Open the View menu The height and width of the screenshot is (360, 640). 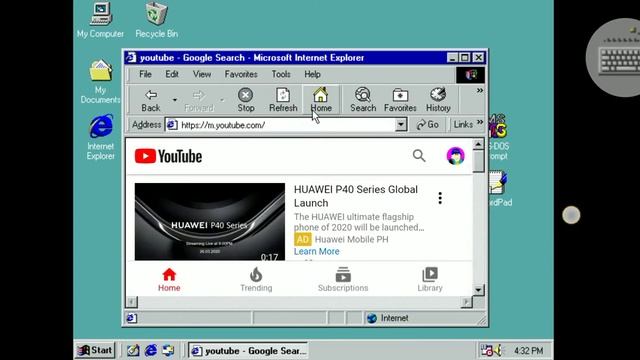click(x=202, y=74)
